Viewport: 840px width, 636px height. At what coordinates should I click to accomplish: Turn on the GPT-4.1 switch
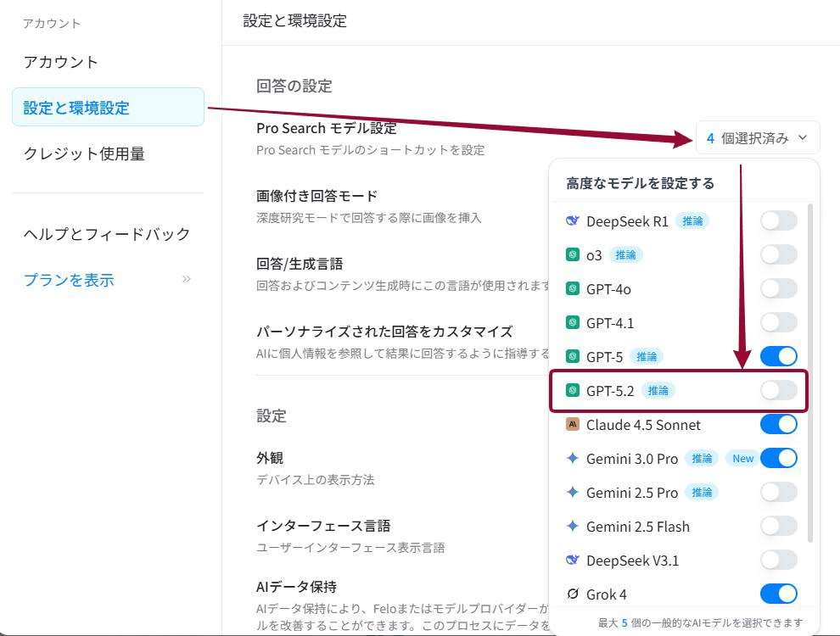[778, 322]
